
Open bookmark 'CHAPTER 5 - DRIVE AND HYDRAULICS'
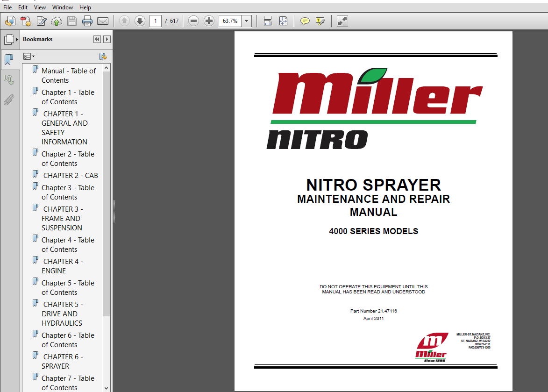point(62,314)
